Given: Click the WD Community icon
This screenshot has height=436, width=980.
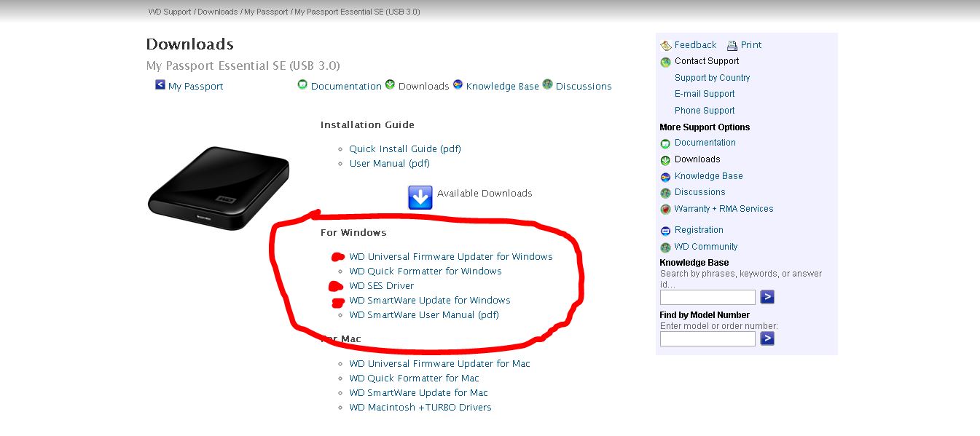Looking at the screenshot, I should click(665, 247).
